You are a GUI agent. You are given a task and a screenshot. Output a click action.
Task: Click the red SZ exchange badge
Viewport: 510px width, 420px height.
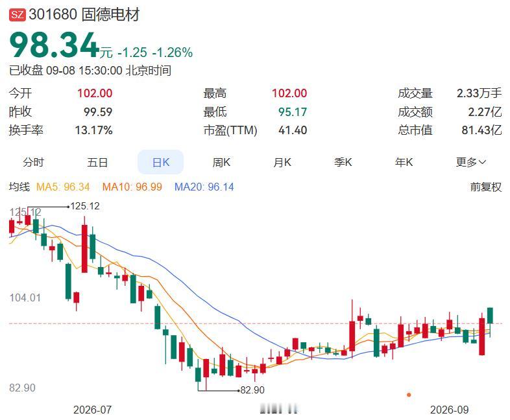17,15
